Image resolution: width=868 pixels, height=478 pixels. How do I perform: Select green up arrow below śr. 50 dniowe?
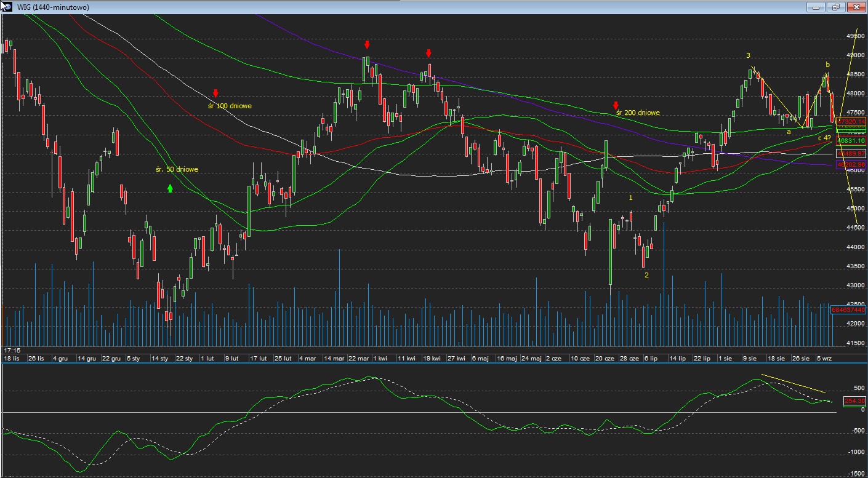[x=170, y=188]
